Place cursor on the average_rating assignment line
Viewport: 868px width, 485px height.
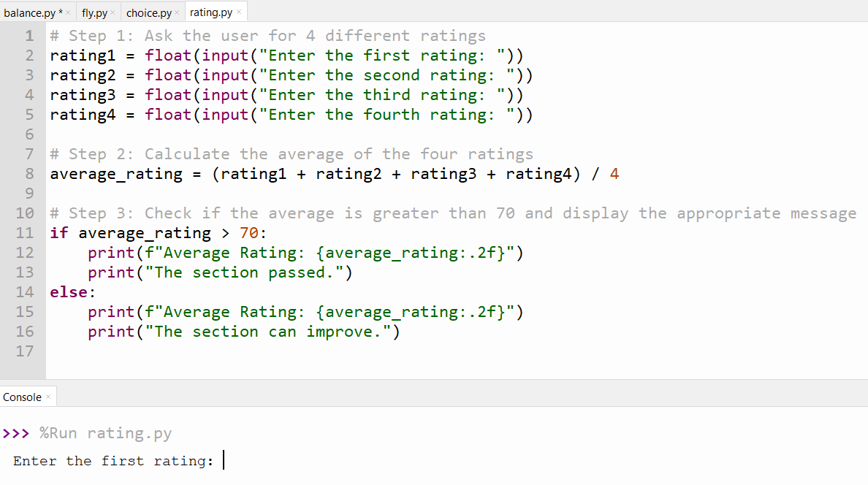335,174
